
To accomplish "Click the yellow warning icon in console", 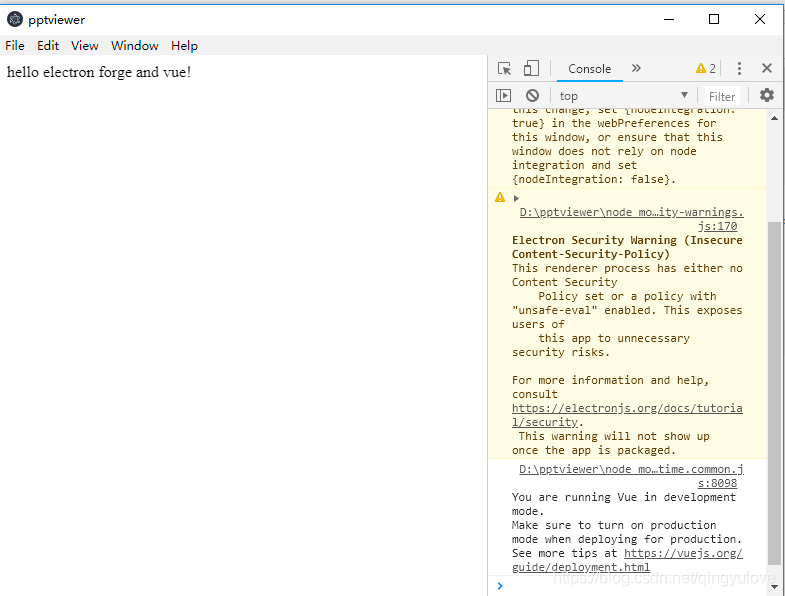I will click(500, 197).
